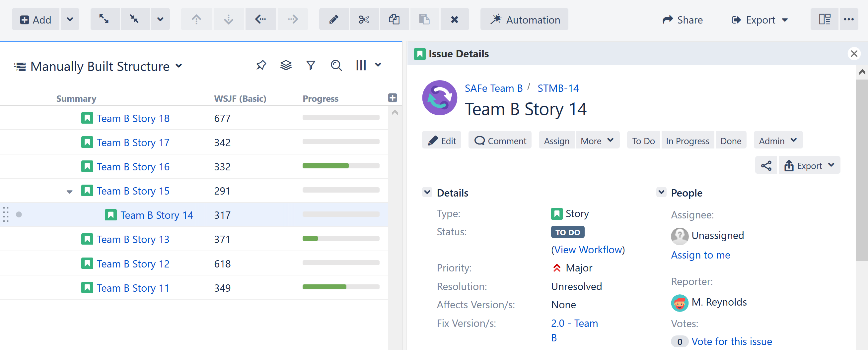Viewport: 868px width, 350px height.
Task: Open the Manually Built Structure dropdown
Action: 179,66
